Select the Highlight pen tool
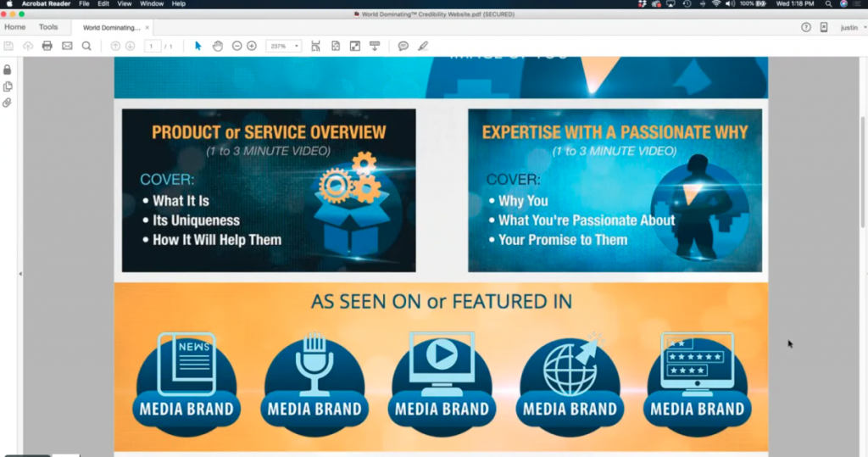Screen dimensions: 868x457 [423, 46]
